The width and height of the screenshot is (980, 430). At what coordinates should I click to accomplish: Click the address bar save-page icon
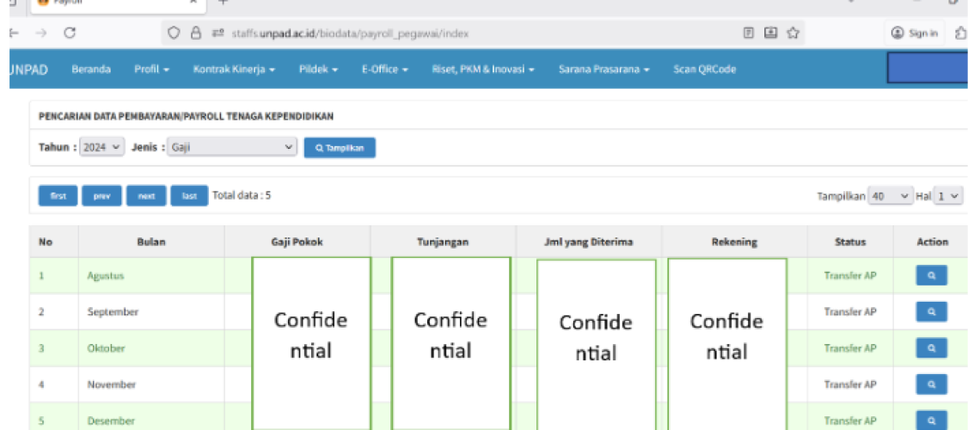[x=771, y=34]
